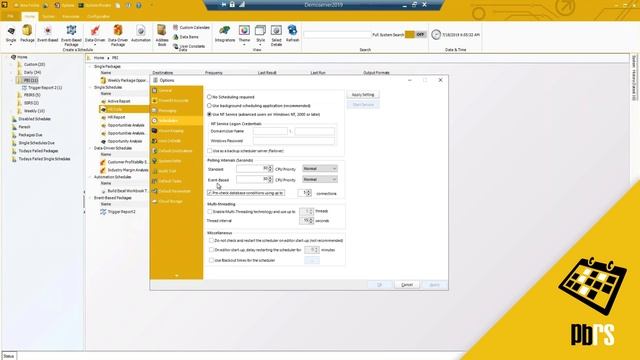Switch to the Configuration ribbon tab
Viewport: 640px width, 360px height.
(x=98, y=17)
